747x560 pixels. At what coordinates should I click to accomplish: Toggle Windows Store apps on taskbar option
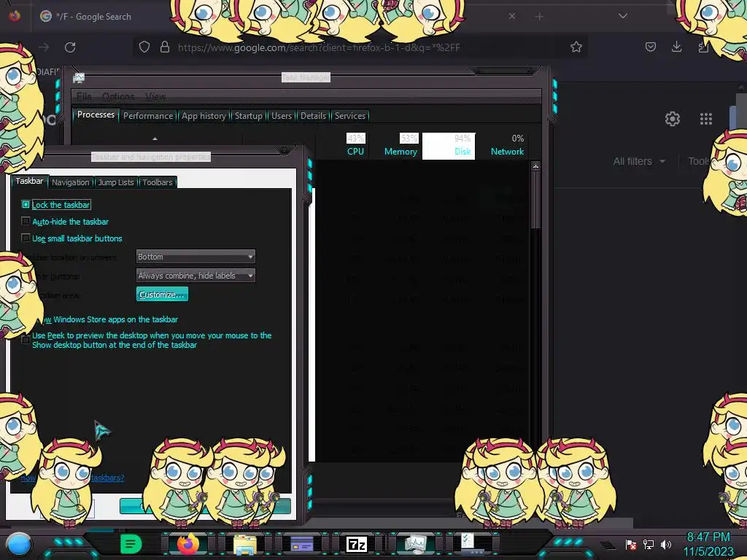coord(111,319)
